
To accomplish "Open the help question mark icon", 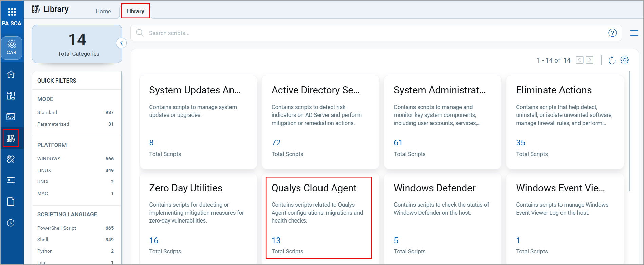I will click(612, 33).
